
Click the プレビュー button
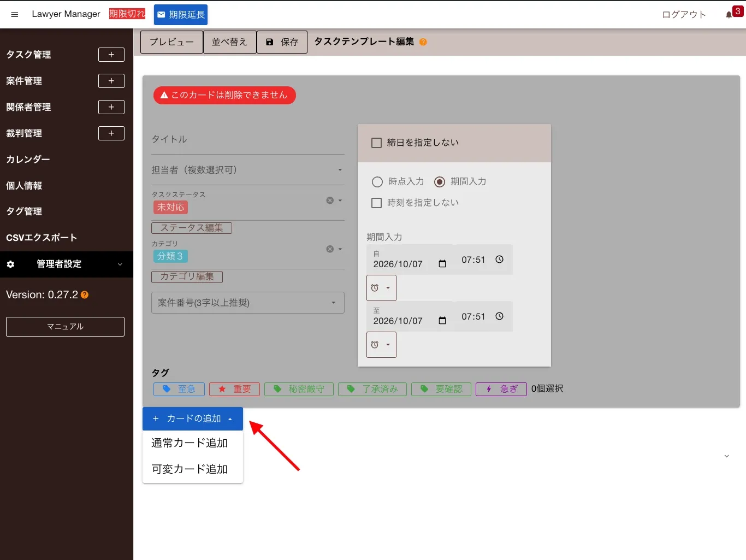click(171, 42)
